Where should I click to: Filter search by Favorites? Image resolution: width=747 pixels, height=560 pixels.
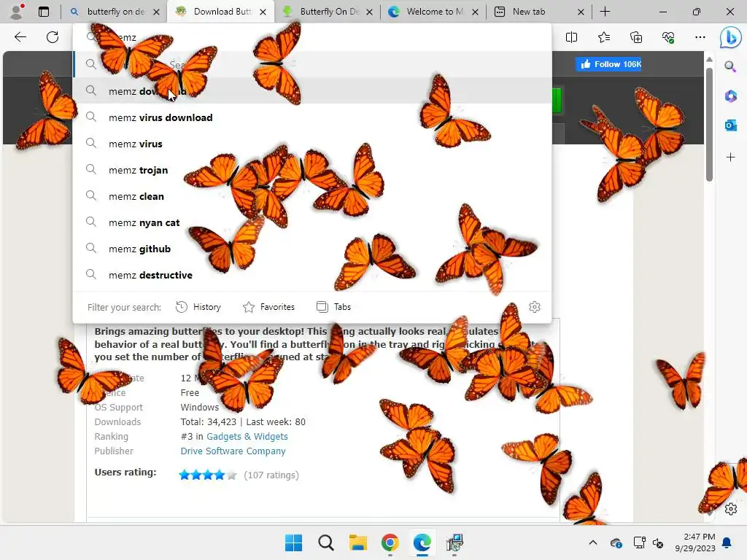[268, 307]
